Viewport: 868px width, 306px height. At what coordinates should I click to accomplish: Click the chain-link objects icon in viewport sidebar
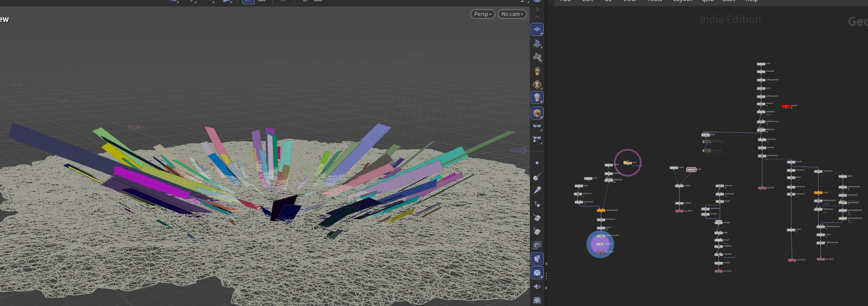point(537,57)
